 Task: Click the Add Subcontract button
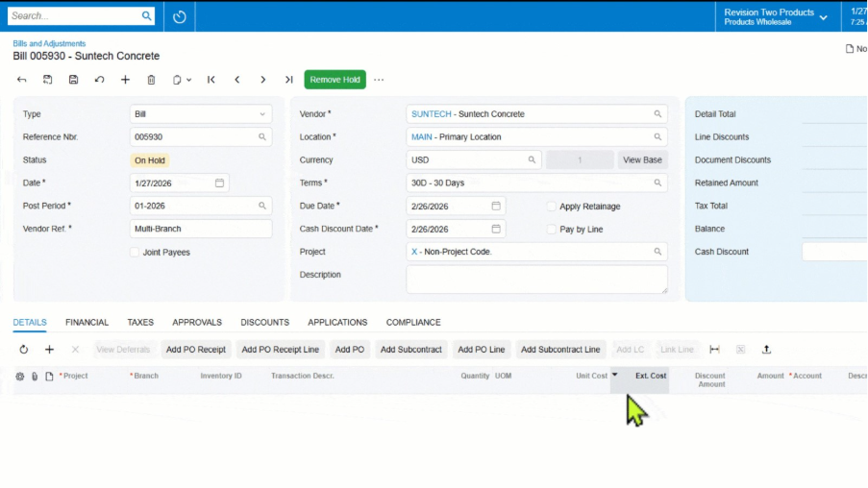point(410,350)
